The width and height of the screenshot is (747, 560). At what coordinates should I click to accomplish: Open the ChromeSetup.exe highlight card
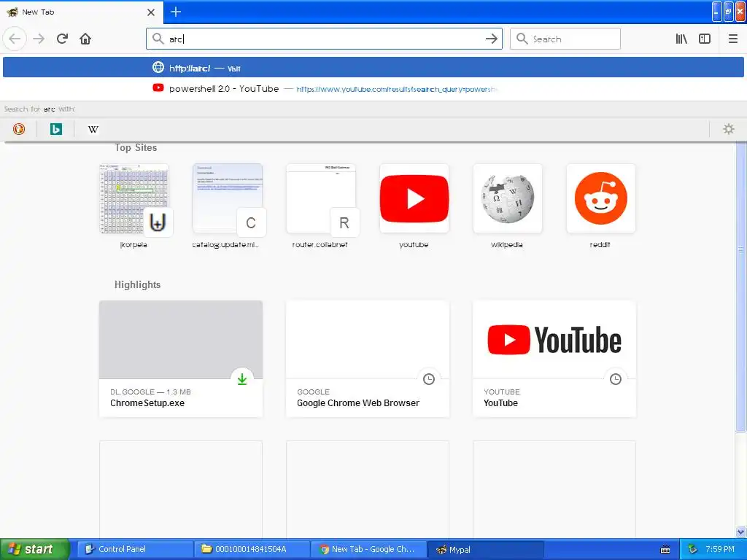coord(181,359)
